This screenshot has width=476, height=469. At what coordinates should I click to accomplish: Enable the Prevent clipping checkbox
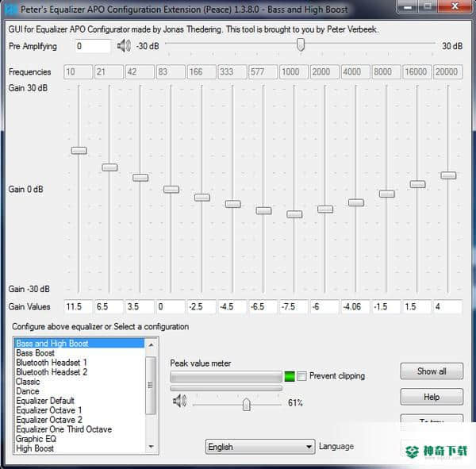coord(301,376)
